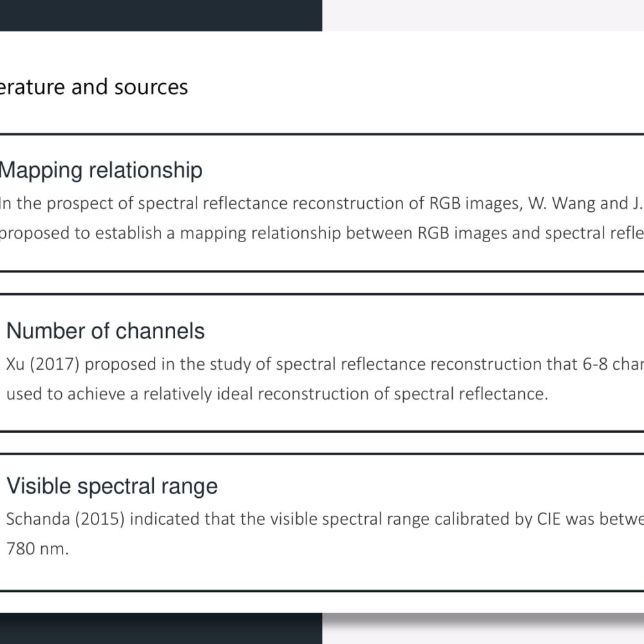Click the dark footer bar at the bottom

pos(161,629)
